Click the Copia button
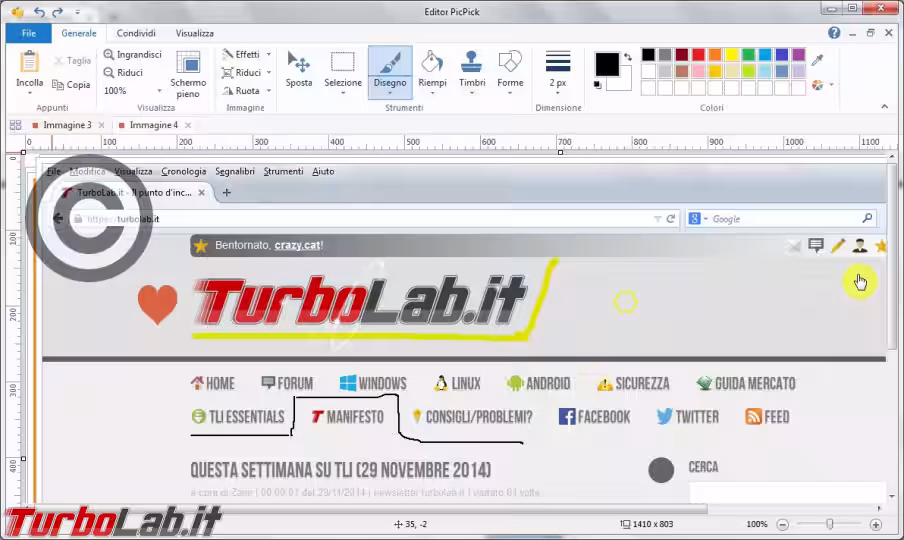The image size is (904, 540). pyautogui.click(x=71, y=85)
